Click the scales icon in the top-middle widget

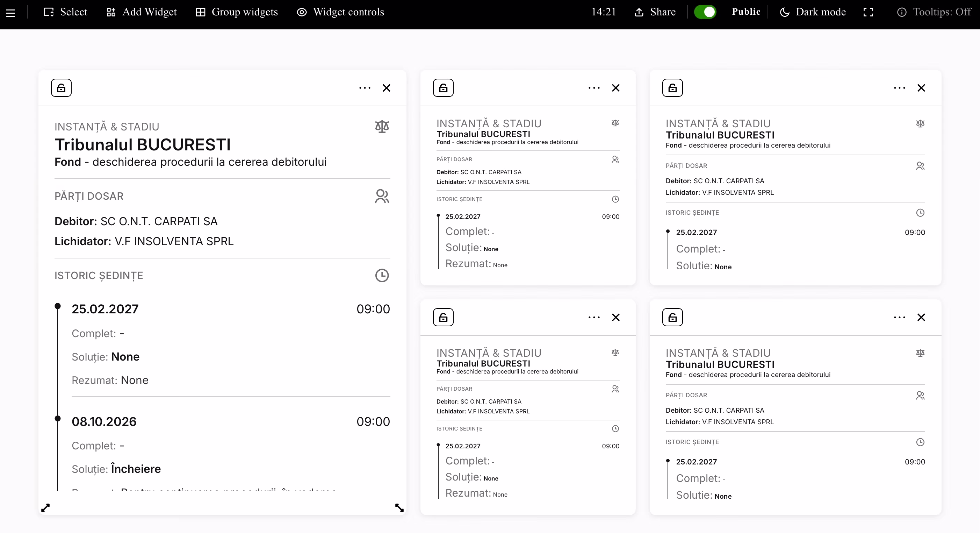pos(615,123)
